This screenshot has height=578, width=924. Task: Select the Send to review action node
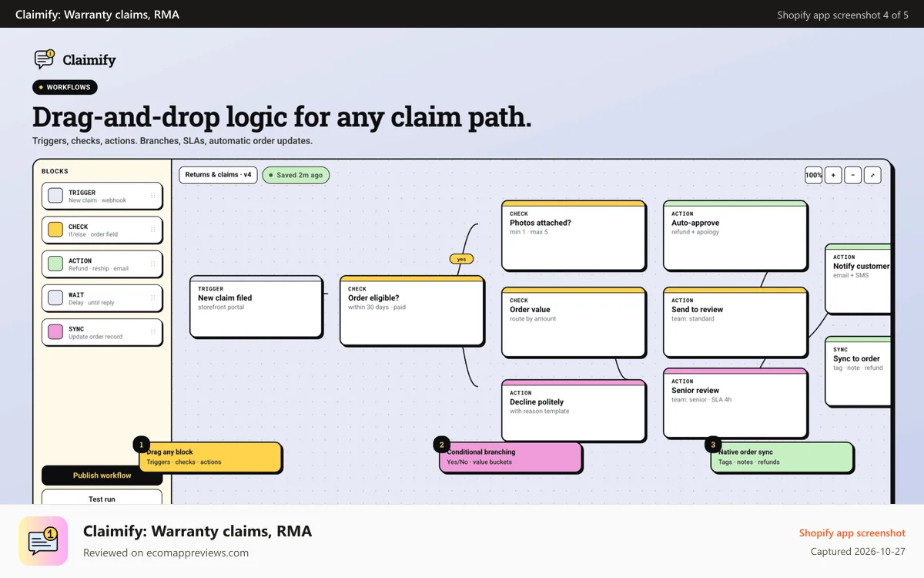coord(735,322)
